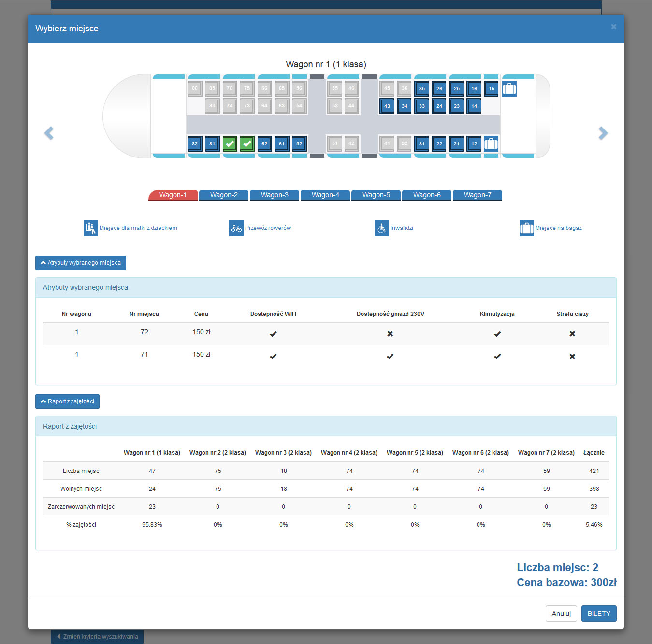The width and height of the screenshot is (652, 644).
Task: Open the Zmień kryteria wyszukiwania panel
Action: (x=97, y=636)
